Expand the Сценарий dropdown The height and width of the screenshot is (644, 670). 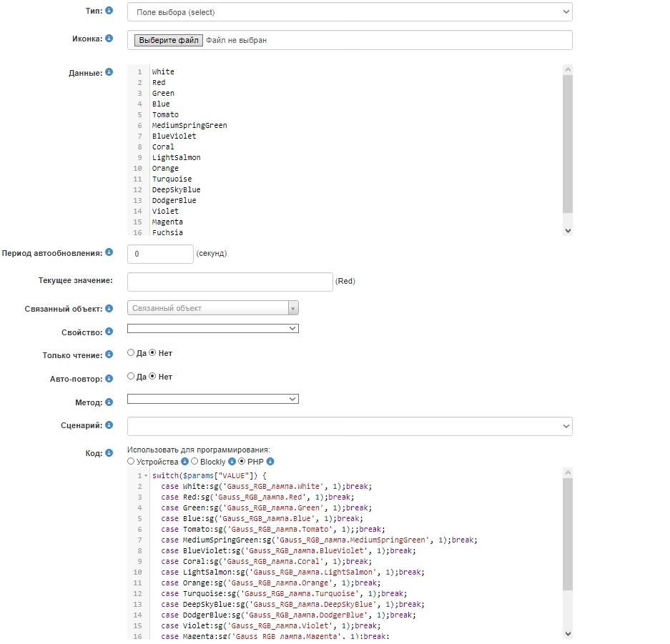click(350, 426)
